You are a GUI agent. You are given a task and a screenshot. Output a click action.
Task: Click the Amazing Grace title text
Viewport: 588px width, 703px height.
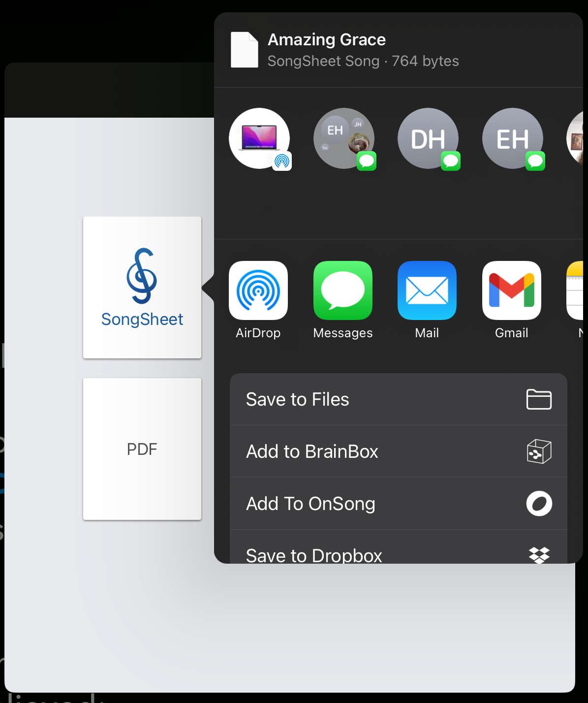coord(327,39)
